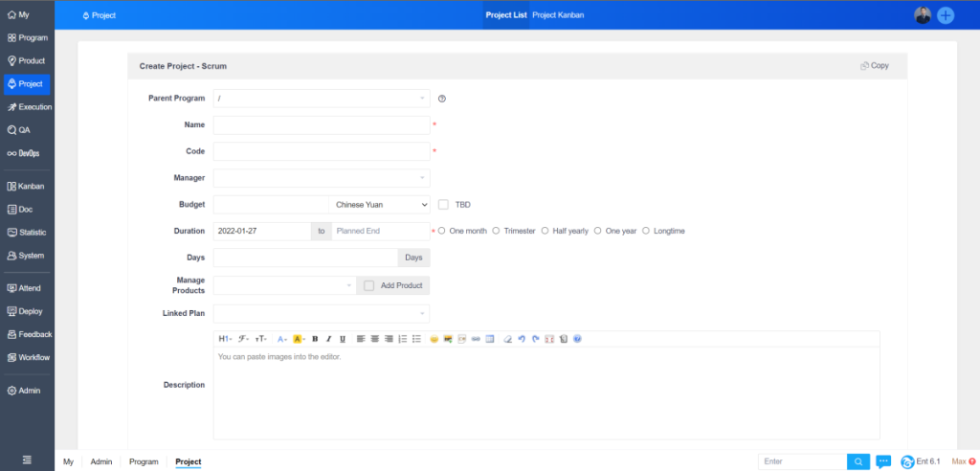Check the TBD budget checkbox

[x=443, y=204]
